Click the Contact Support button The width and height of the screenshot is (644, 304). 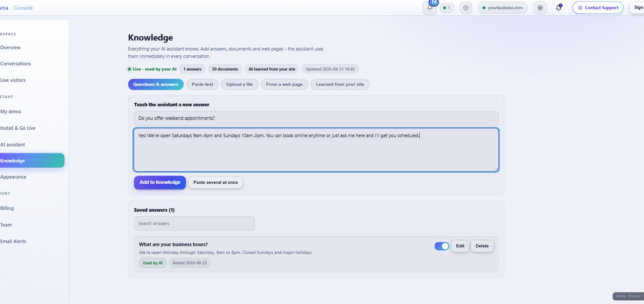[x=598, y=8]
